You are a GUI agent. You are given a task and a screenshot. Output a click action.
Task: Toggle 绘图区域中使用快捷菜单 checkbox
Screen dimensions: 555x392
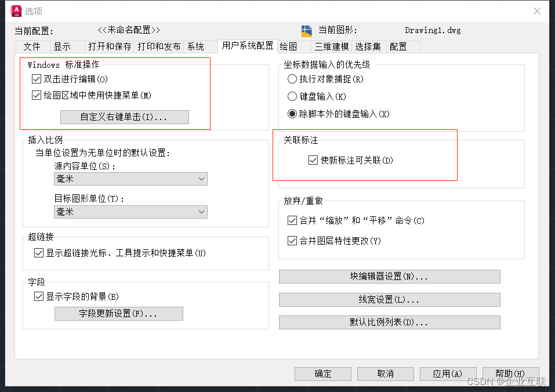tap(37, 95)
